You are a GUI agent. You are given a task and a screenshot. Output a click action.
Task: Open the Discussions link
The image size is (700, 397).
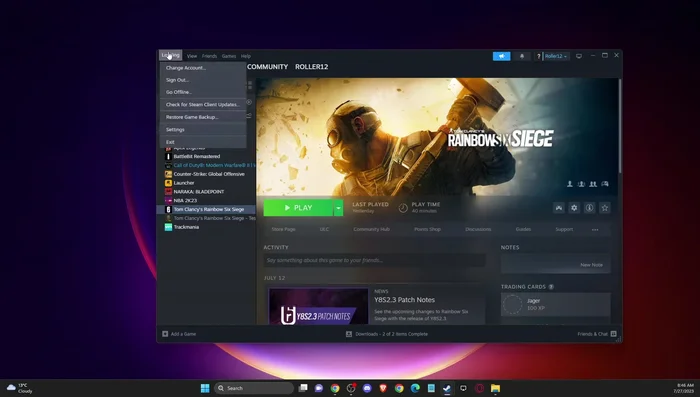478,229
